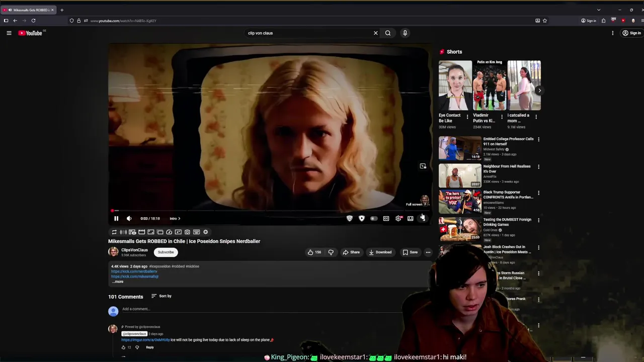Click the screenshot camera icon

[187, 232]
